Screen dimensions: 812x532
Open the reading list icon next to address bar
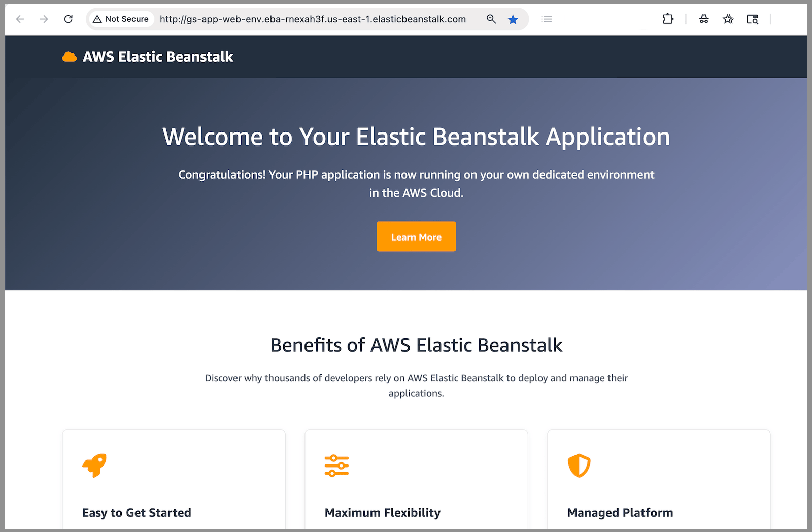click(547, 19)
